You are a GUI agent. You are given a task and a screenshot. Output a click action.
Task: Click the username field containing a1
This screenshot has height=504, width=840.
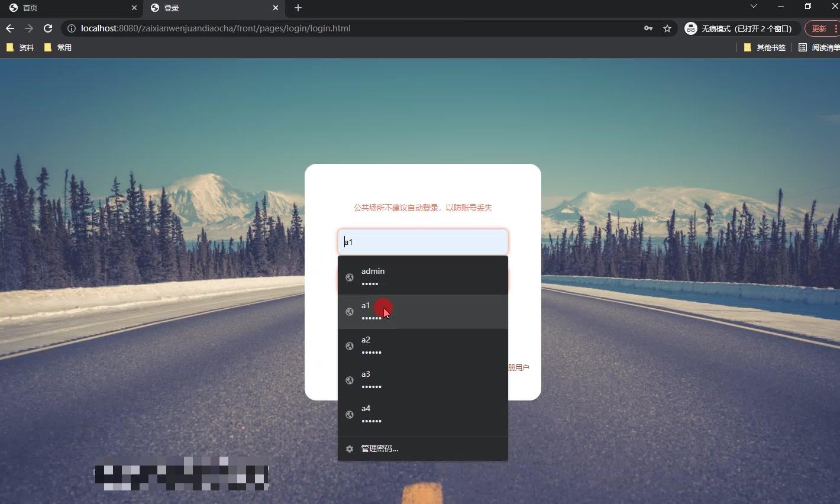[x=423, y=242]
